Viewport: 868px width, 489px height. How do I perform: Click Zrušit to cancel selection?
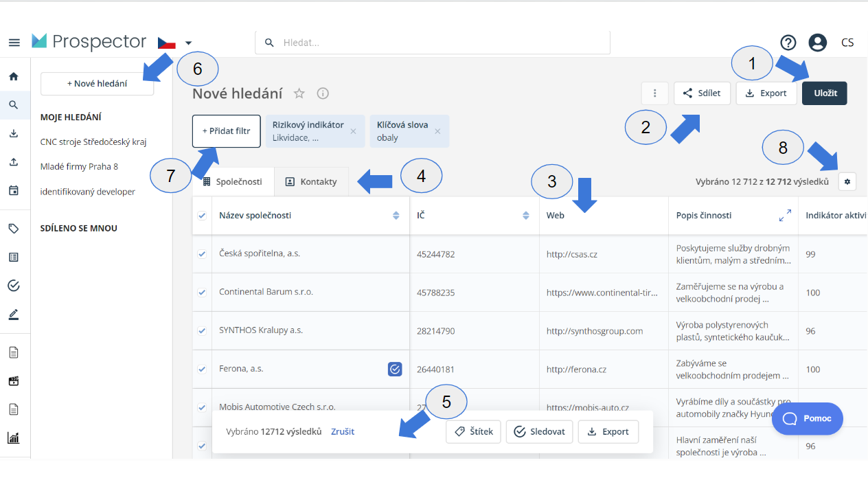click(x=343, y=432)
